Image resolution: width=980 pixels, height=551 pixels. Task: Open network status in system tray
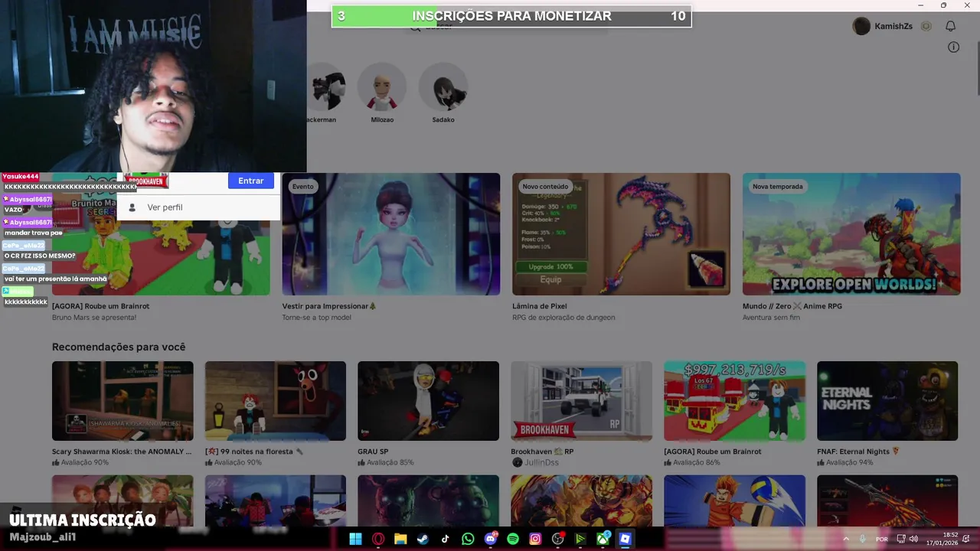coord(901,539)
